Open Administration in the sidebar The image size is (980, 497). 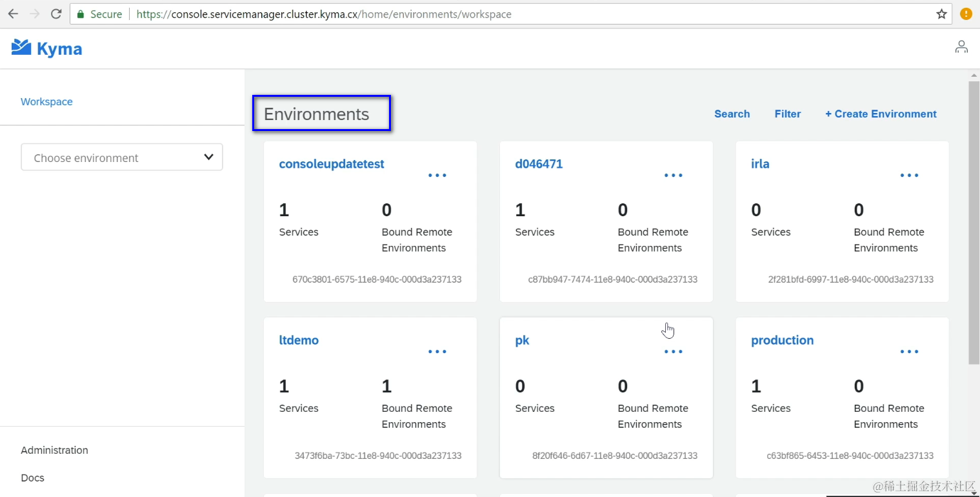click(x=54, y=450)
